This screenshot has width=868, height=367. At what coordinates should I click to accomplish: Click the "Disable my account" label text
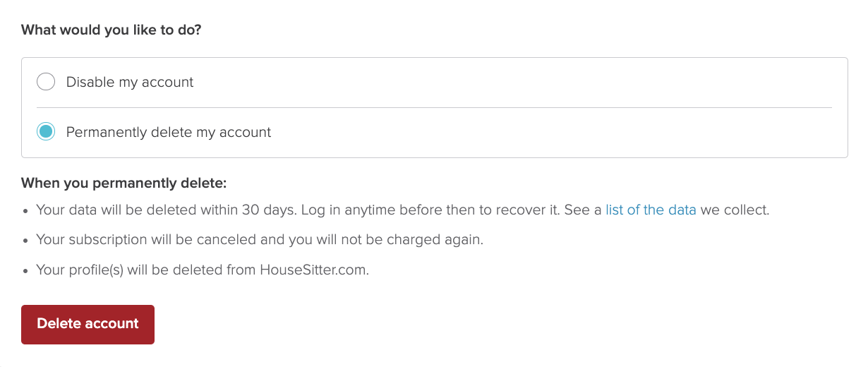point(130,82)
